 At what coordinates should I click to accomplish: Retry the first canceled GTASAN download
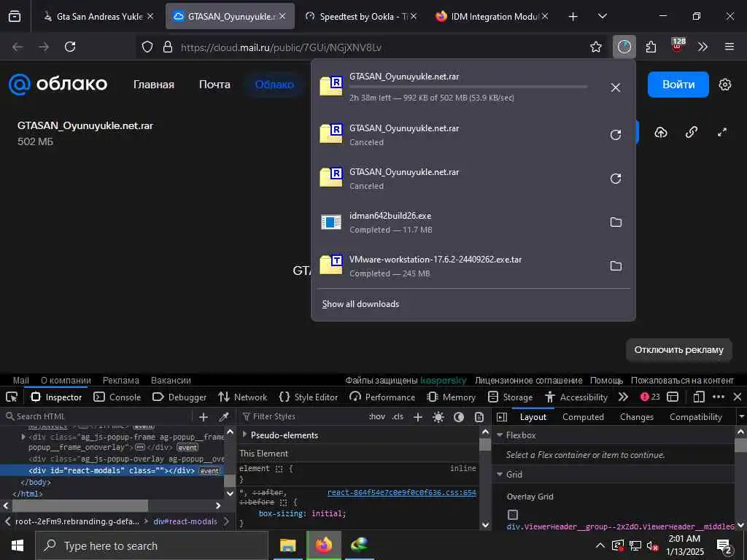pos(616,135)
